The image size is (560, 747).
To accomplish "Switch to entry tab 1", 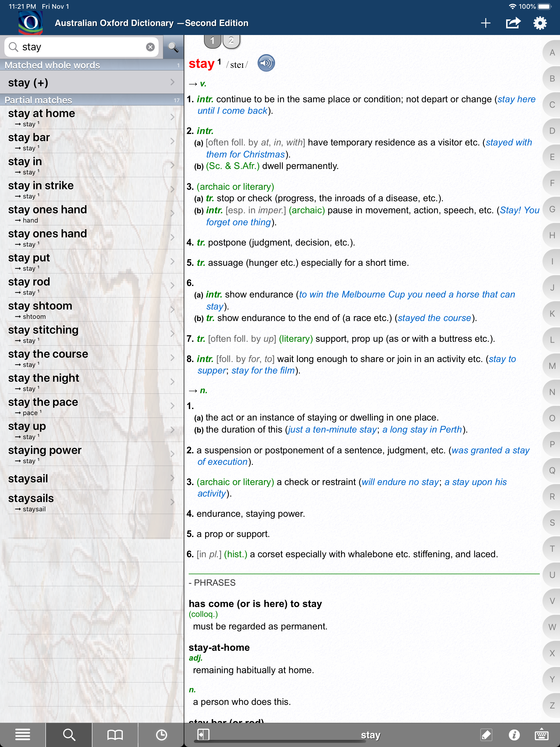I will [212, 41].
